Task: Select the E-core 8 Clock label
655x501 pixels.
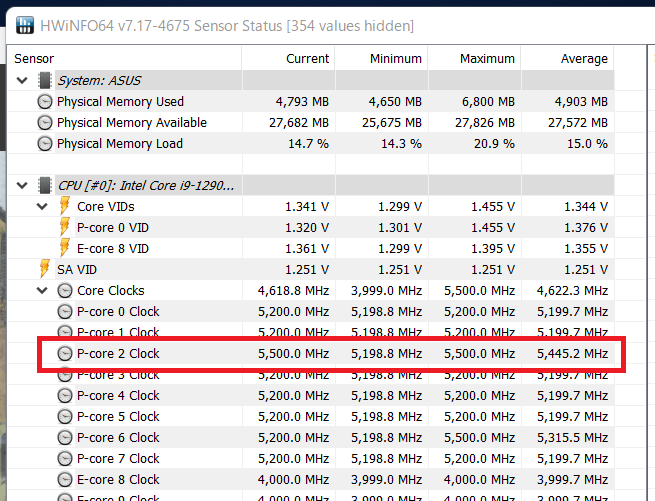Action: click(x=118, y=479)
